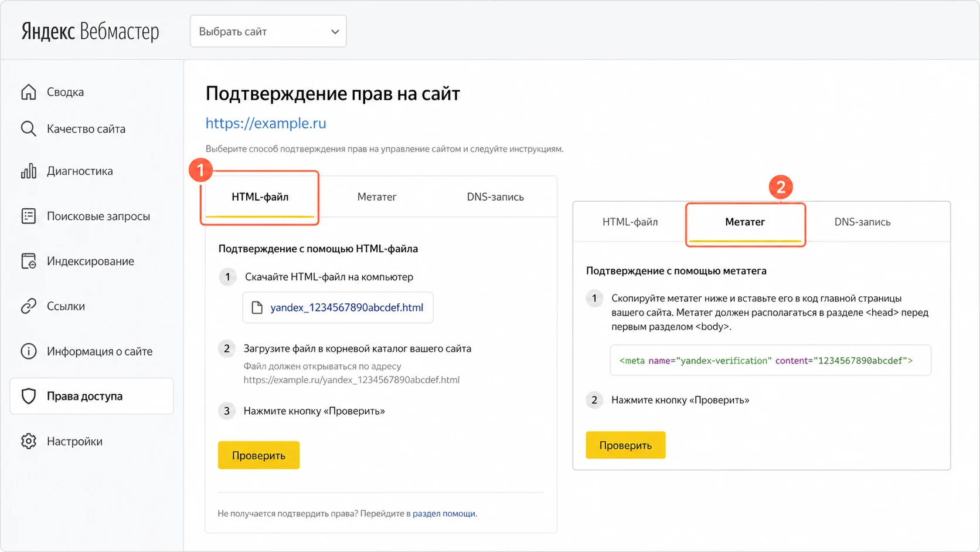Open the Выбрать сайт dropdown
The image size is (980, 552).
268,31
